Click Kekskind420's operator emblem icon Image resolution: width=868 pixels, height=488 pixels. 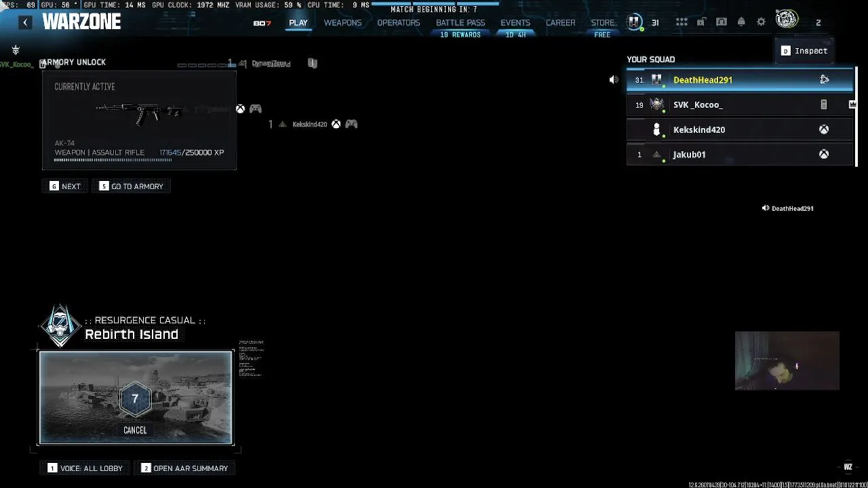(656, 129)
